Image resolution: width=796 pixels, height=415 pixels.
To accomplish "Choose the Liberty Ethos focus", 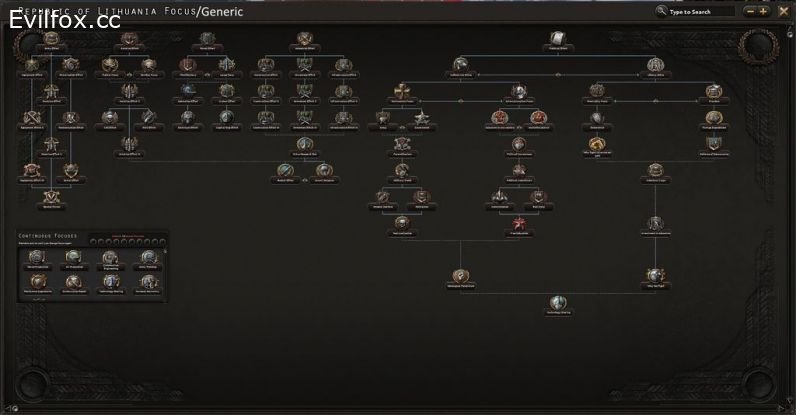I will 655,66.
